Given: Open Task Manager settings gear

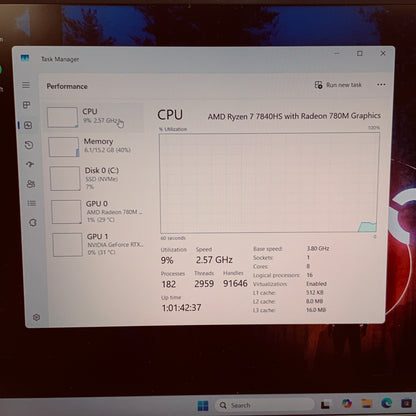Looking at the screenshot, I should click(x=36, y=317).
